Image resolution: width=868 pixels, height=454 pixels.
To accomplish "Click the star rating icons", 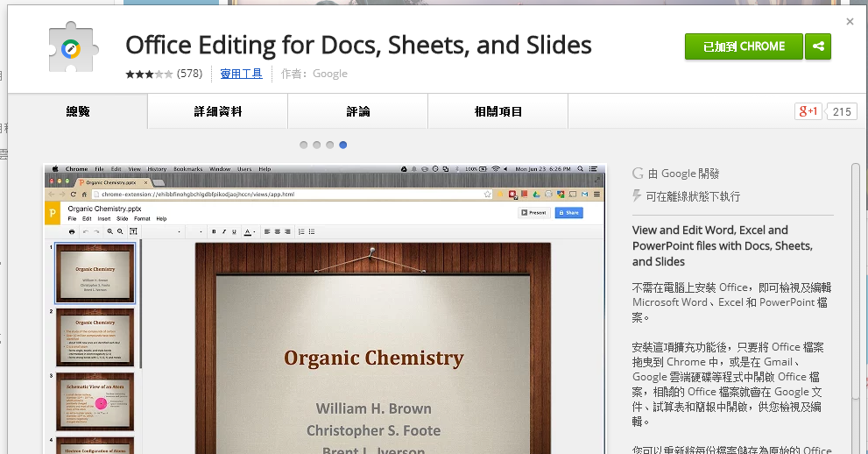I will click(x=149, y=74).
